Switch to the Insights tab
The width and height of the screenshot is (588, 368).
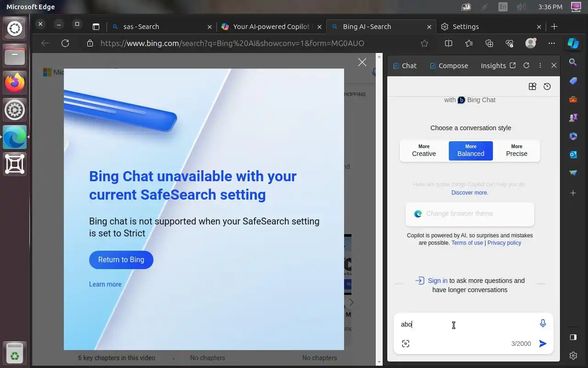[x=493, y=66]
